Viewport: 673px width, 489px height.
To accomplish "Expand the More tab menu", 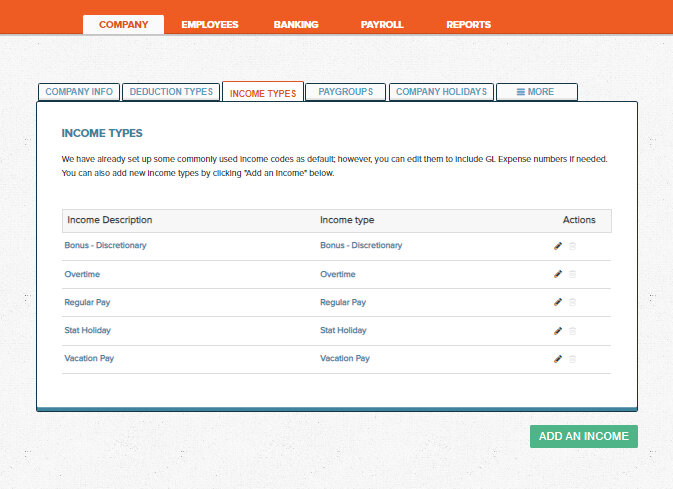I will [536, 92].
